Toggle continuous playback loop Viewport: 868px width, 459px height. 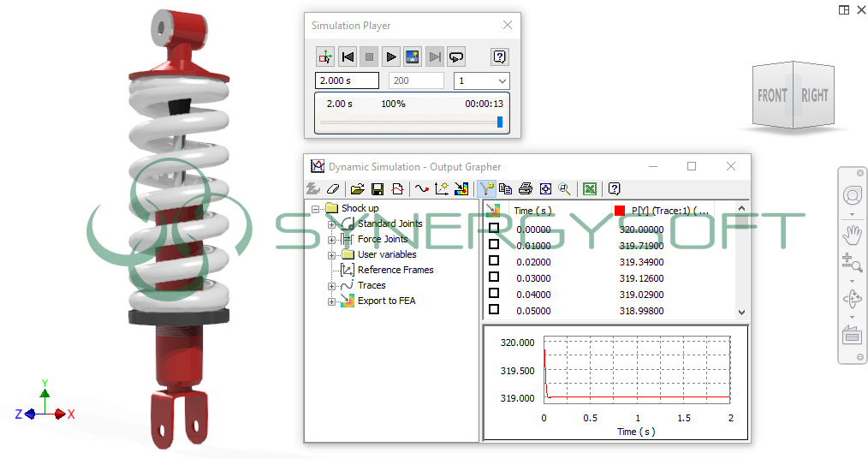(x=456, y=57)
